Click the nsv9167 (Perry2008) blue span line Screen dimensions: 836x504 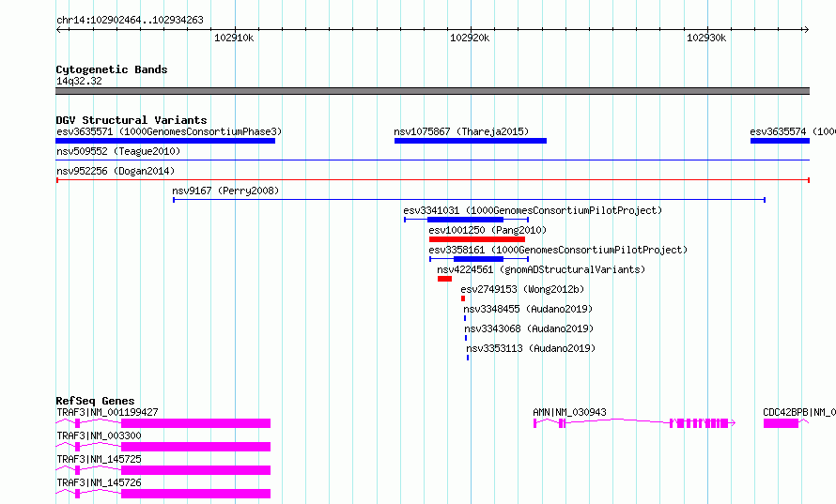[x=469, y=200]
